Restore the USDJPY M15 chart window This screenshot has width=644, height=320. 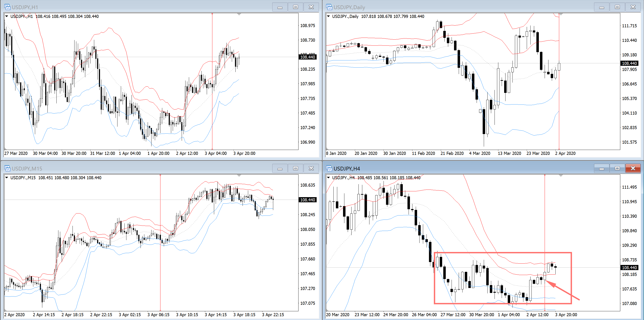(296, 168)
